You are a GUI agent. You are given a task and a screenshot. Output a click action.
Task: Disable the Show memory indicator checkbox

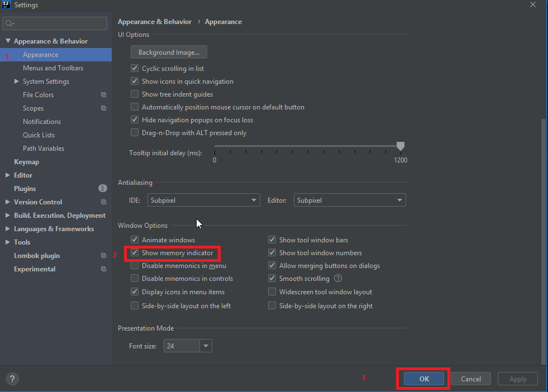pyautogui.click(x=134, y=252)
